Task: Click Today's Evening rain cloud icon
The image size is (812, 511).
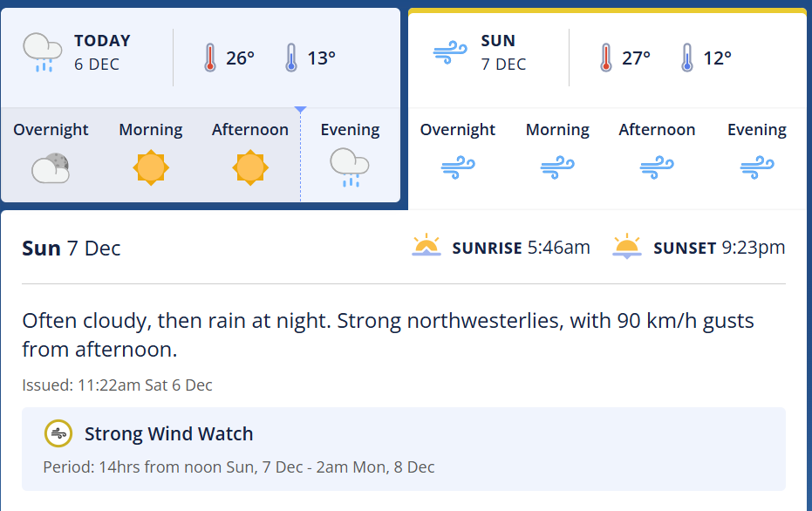Action: [350, 167]
